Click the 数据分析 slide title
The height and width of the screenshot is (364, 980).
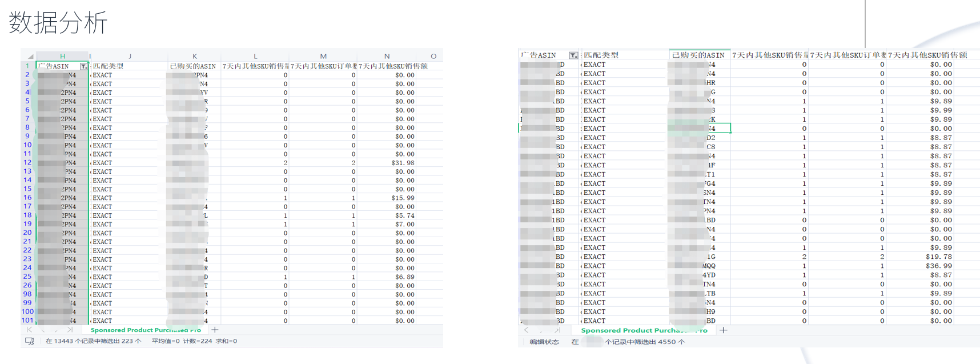tap(58, 23)
